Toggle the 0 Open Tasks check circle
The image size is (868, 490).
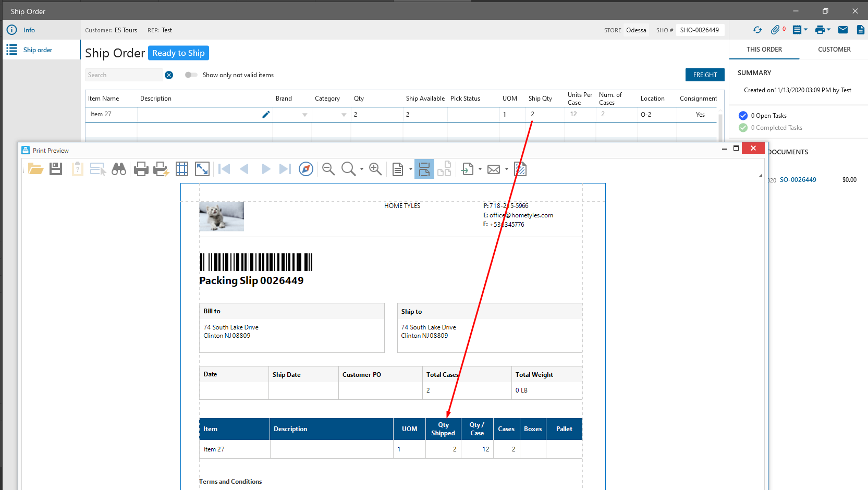coord(743,116)
